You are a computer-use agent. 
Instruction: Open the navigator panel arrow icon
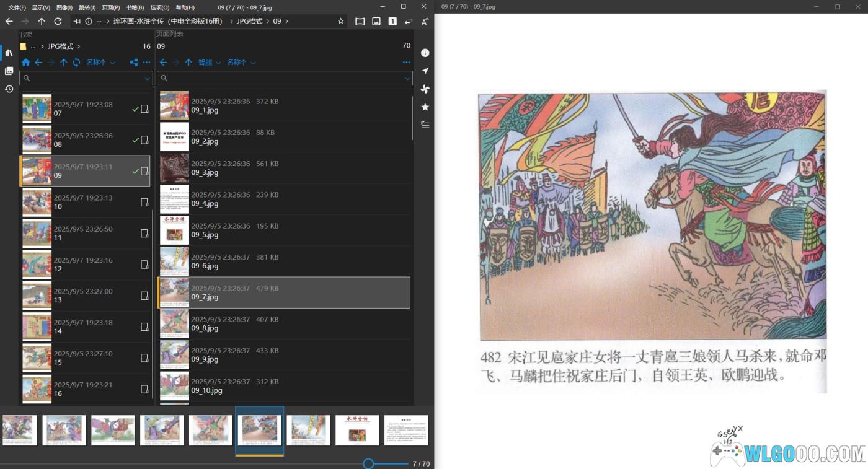425,71
